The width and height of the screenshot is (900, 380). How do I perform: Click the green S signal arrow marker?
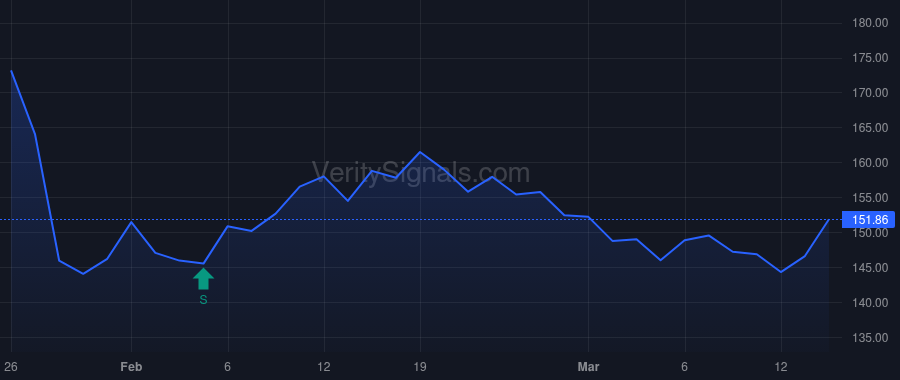[x=203, y=279]
